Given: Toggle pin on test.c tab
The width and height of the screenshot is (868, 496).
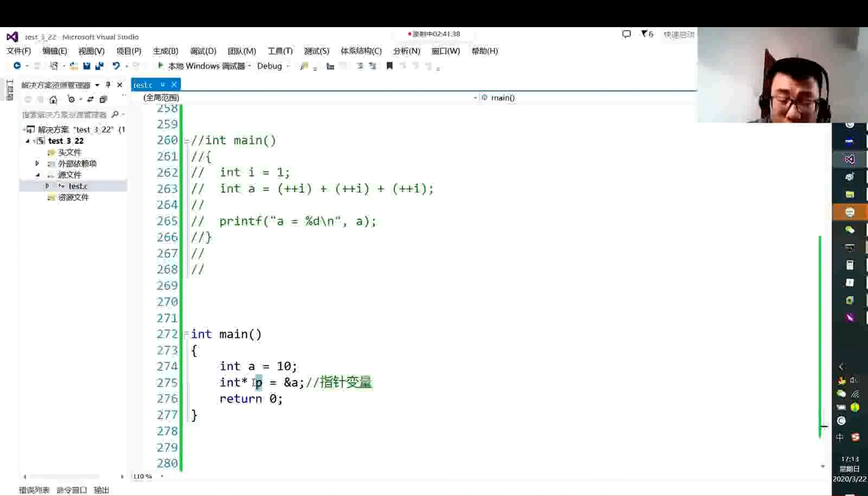Looking at the screenshot, I should [x=163, y=84].
